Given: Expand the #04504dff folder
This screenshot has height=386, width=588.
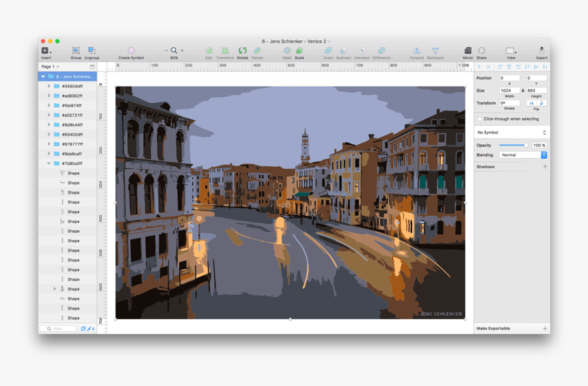Looking at the screenshot, I should point(49,86).
